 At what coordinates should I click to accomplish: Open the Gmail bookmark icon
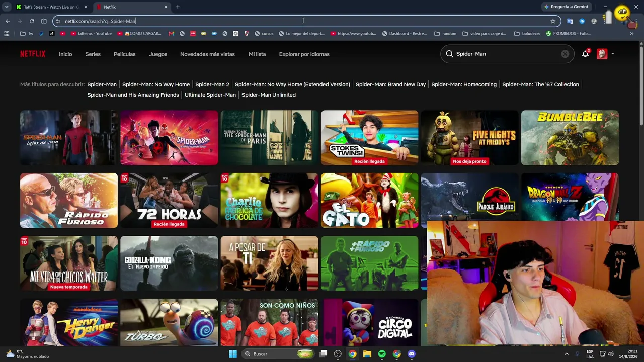tap(171, 34)
